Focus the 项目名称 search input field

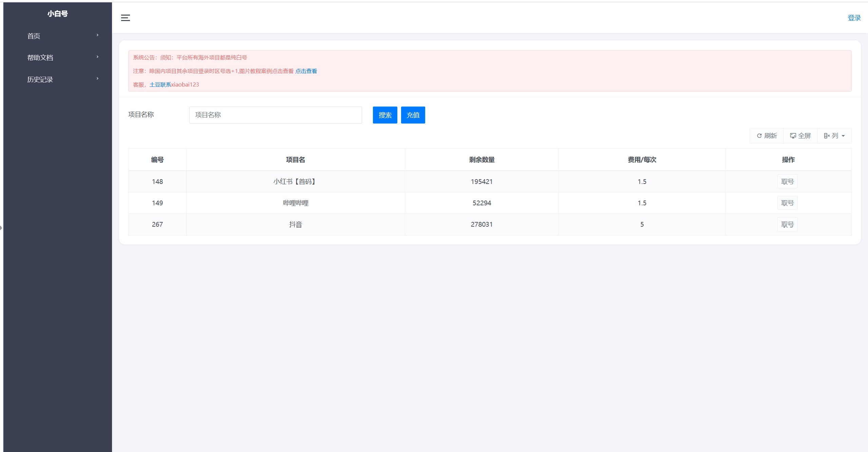(x=276, y=115)
